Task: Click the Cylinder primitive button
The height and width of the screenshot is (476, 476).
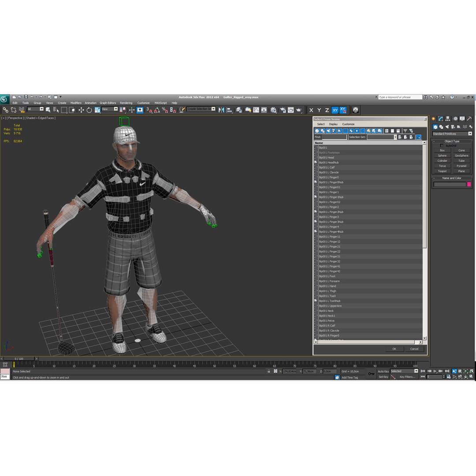Action: pyautogui.click(x=442, y=161)
